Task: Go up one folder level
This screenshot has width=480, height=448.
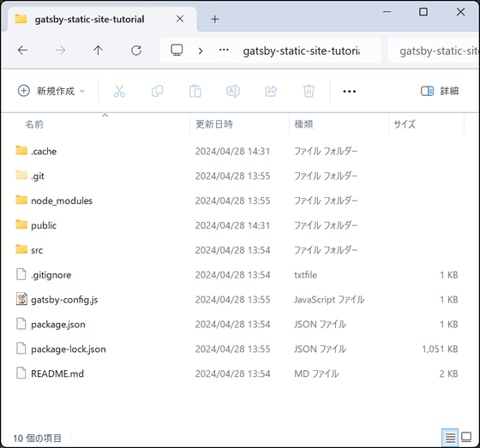Action: tap(98, 51)
